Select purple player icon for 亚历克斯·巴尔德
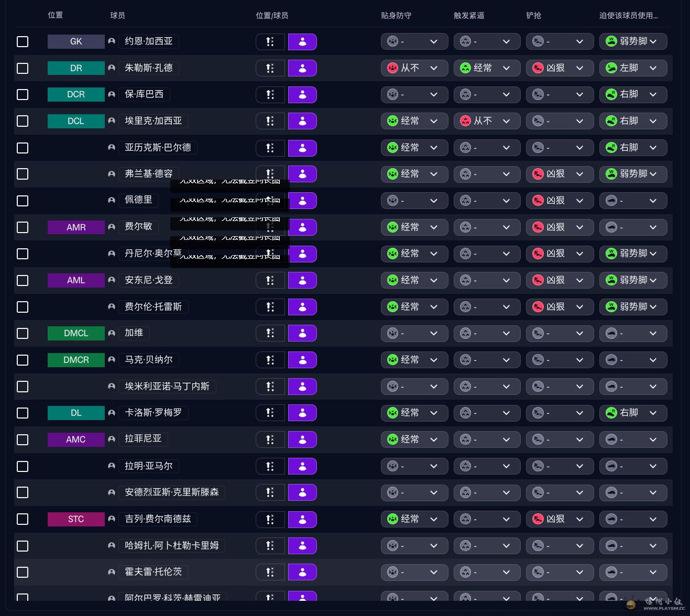This screenshot has width=690, height=616. (302, 148)
